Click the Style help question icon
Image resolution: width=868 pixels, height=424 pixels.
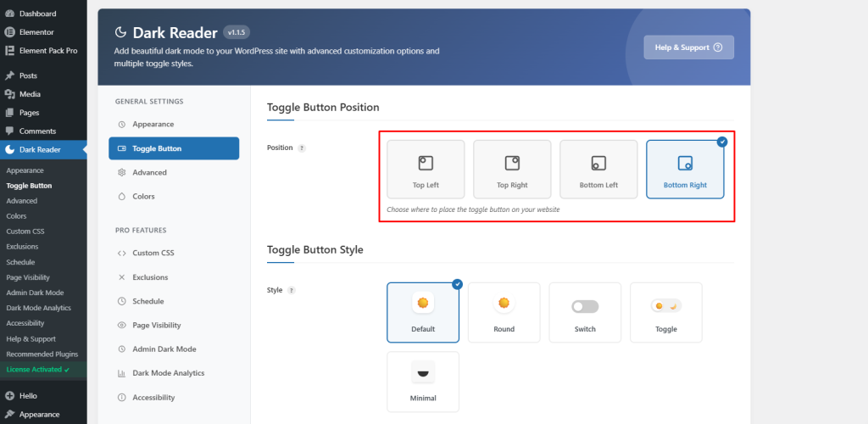click(x=292, y=291)
